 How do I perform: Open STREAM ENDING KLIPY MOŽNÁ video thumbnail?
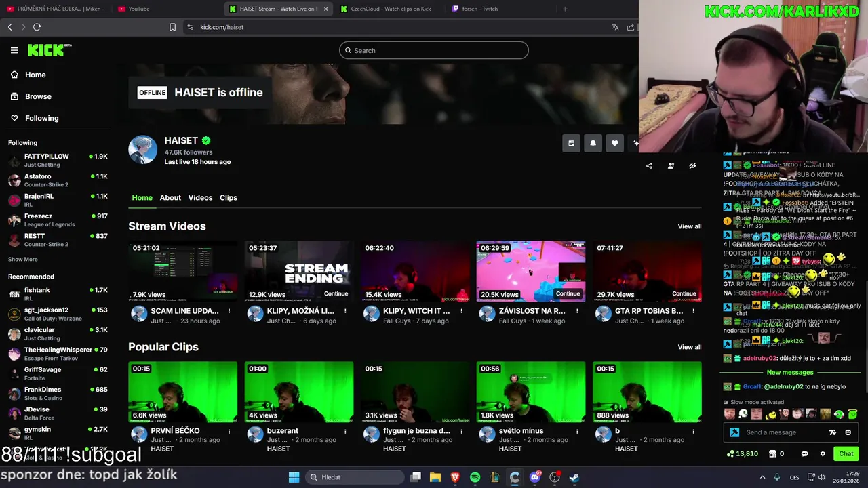[x=299, y=271]
